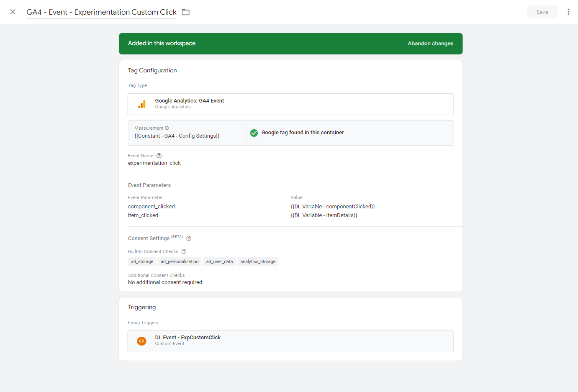Open Event Name help question mark icon
This screenshot has width=578, height=392.
pos(159,156)
